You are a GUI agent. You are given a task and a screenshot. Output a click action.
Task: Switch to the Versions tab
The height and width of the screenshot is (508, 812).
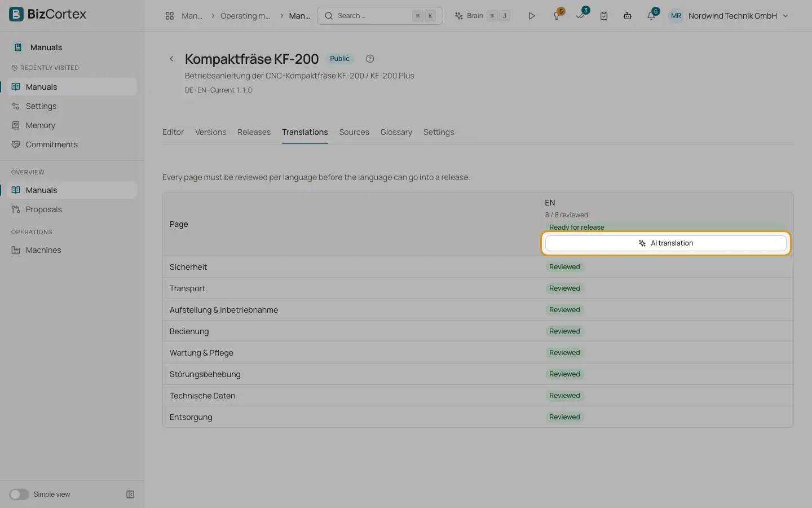click(x=210, y=132)
